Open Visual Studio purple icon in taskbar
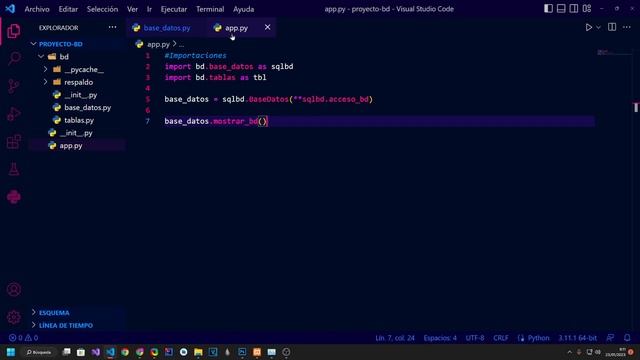Screen dimensions: 640x360 [96, 352]
